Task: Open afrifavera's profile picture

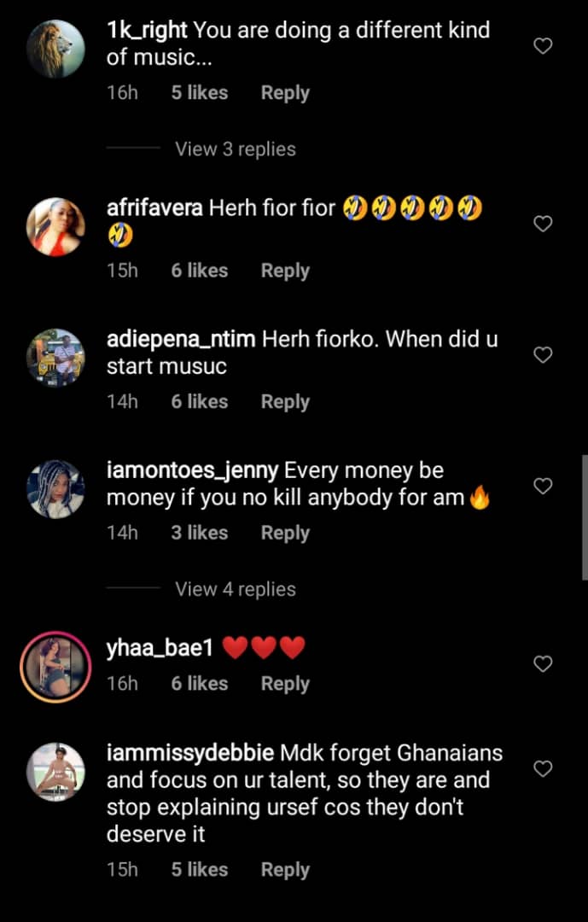Action: coord(56,226)
